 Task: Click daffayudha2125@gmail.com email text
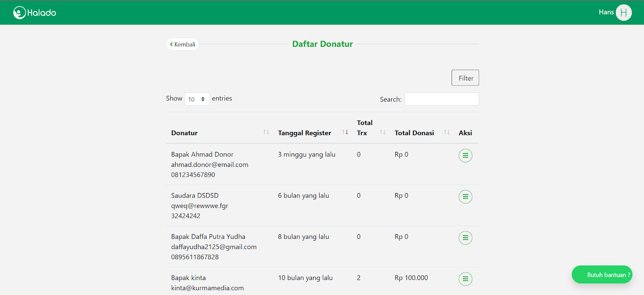point(214,247)
